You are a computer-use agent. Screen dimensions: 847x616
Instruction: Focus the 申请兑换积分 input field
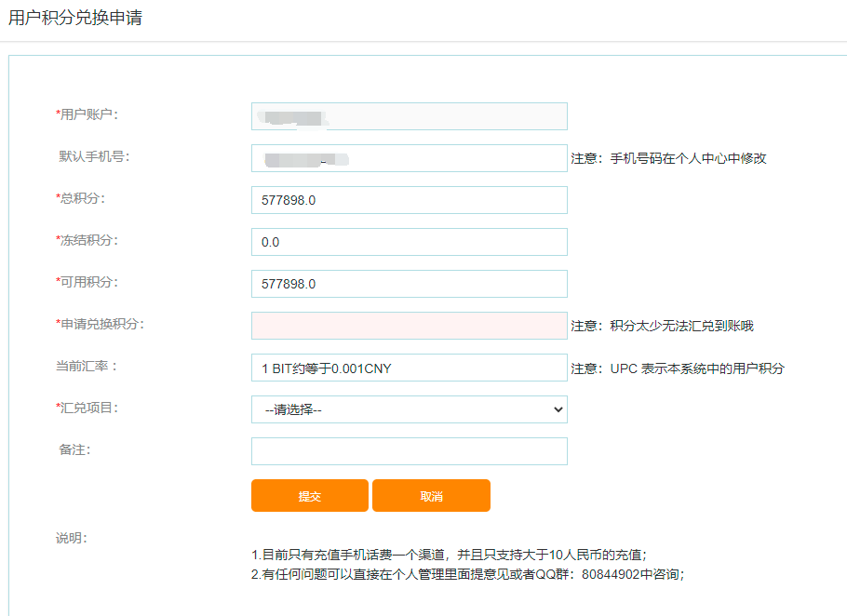[409, 326]
